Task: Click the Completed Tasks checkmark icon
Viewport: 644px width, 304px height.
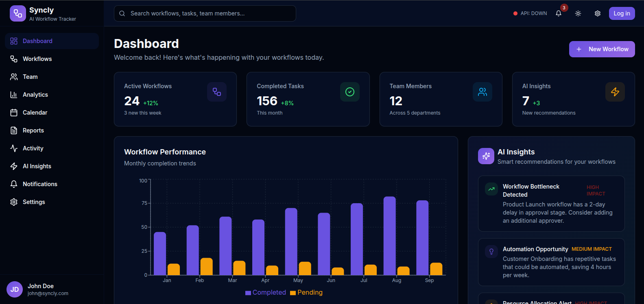Action: click(x=349, y=92)
